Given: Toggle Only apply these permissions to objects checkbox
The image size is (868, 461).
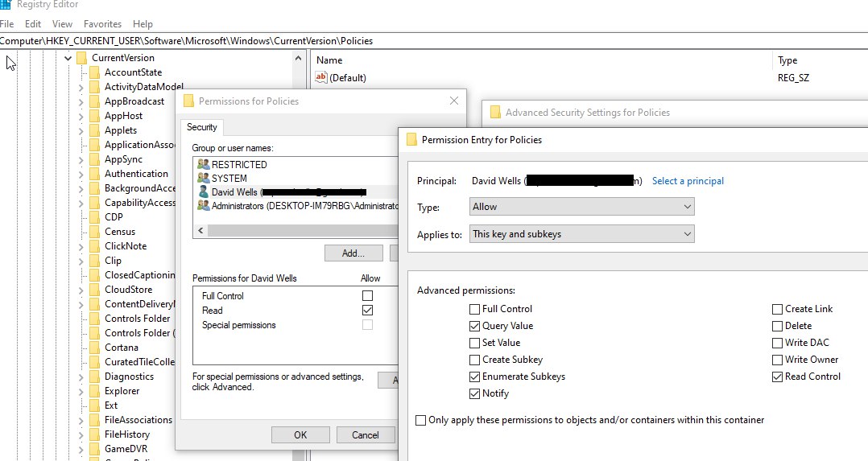Looking at the screenshot, I should (x=420, y=420).
